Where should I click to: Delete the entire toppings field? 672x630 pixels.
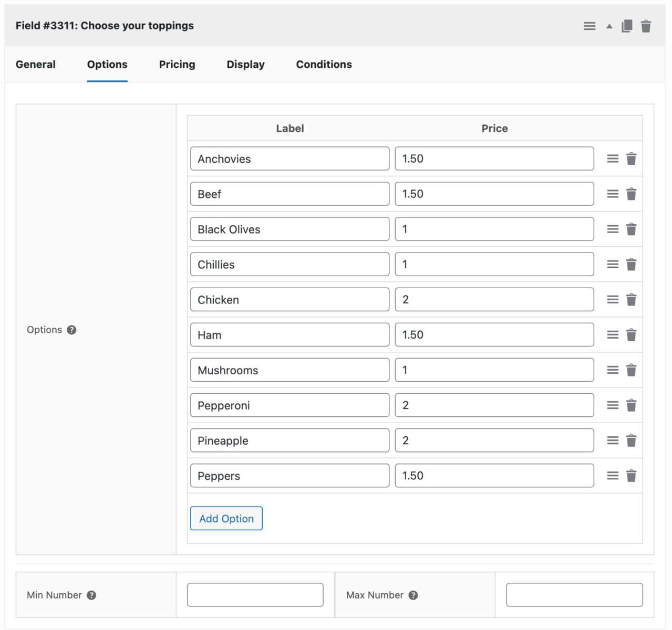[645, 25]
